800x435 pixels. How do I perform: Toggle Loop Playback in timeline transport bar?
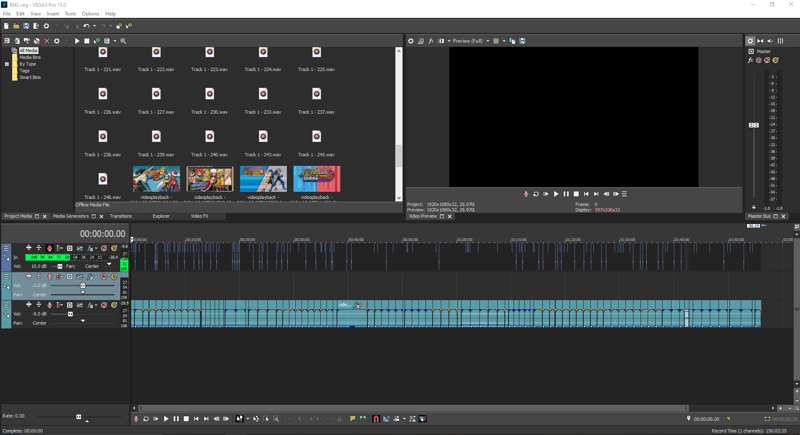146,419
